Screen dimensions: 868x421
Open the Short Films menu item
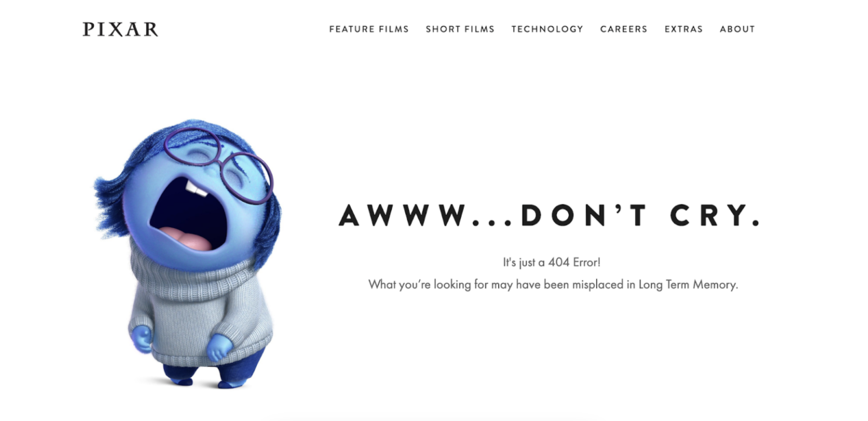(x=460, y=29)
